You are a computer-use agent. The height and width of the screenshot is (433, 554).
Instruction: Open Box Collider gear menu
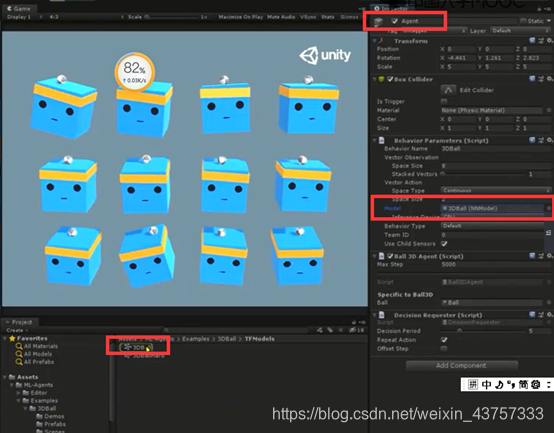coord(549,79)
